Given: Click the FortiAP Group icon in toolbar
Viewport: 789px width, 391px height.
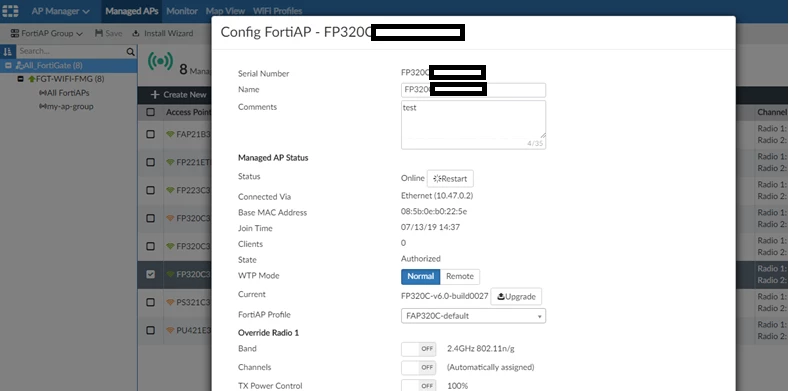Looking at the screenshot, I should 15,34.
